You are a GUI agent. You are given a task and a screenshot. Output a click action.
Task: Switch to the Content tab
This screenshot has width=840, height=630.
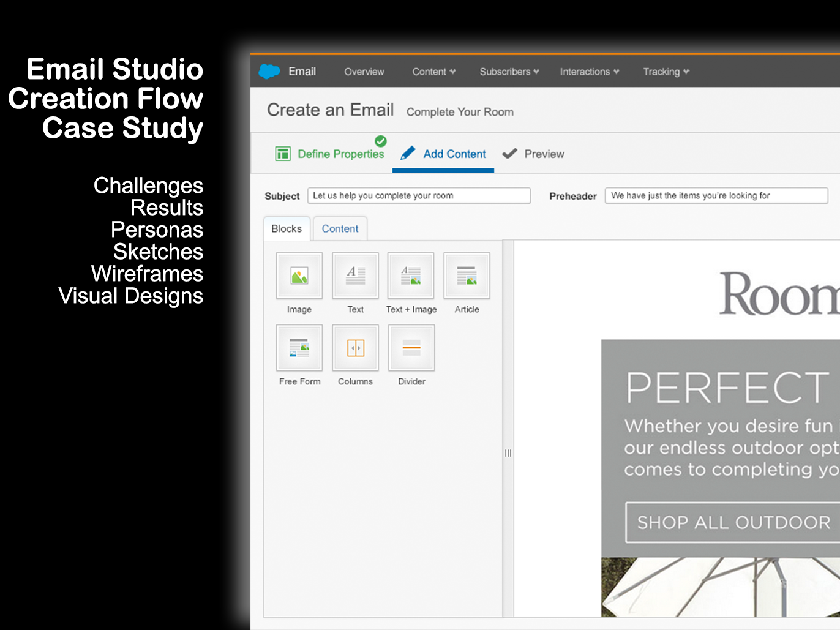[x=340, y=228]
